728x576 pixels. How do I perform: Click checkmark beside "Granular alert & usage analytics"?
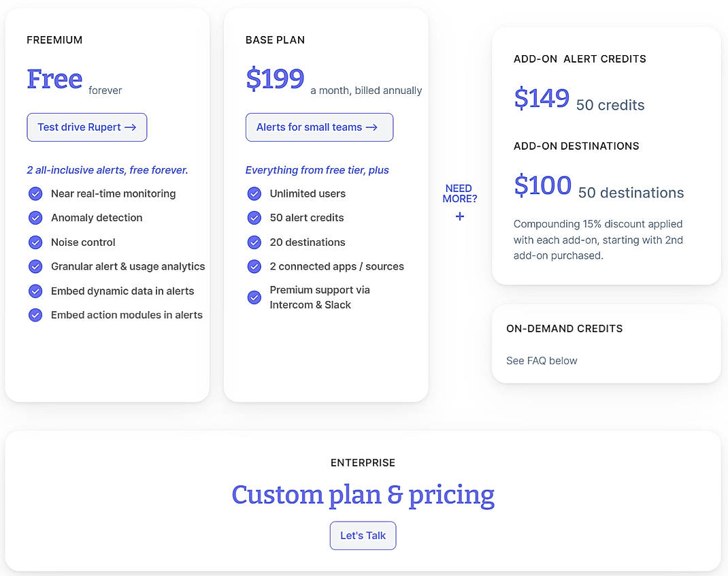pos(35,267)
